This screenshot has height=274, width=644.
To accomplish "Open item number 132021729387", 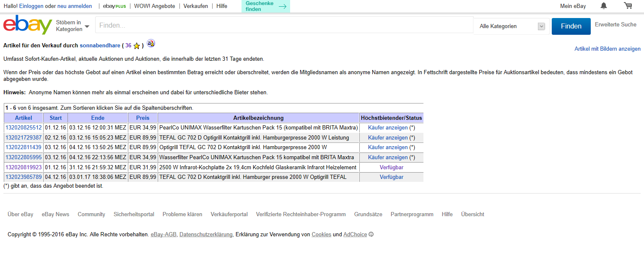I will click(x=23, y=137).
